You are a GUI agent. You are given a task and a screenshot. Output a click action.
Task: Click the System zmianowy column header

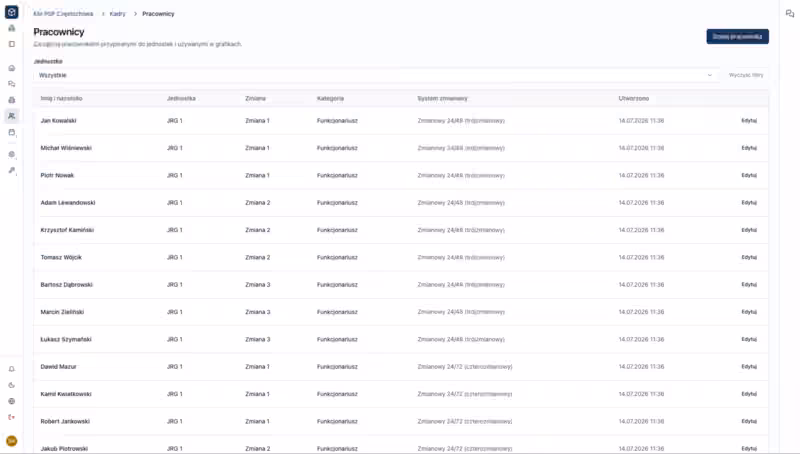(x=442, y=98)
